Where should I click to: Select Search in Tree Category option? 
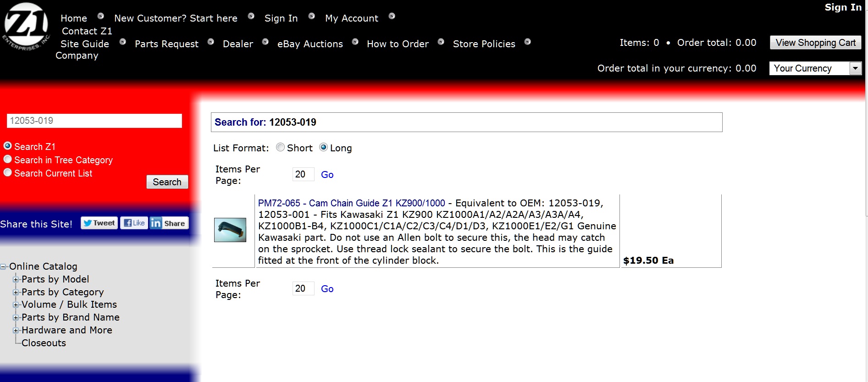[x=7, y=159]
